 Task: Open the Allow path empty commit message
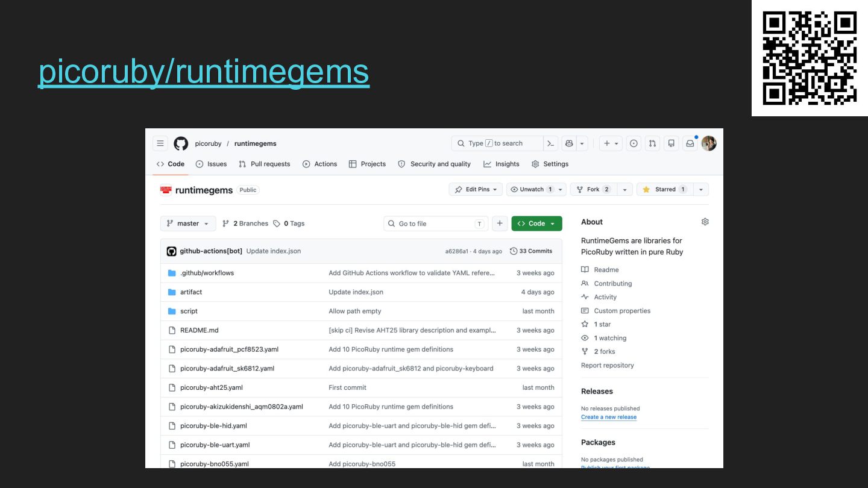coord(355,311)
